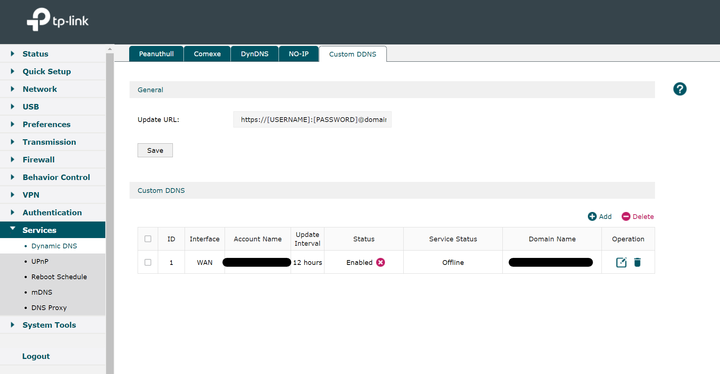720x374 pixels.
Task: Click the Domain Name column header
Action: pyautogui.click(x=552, y=239)
